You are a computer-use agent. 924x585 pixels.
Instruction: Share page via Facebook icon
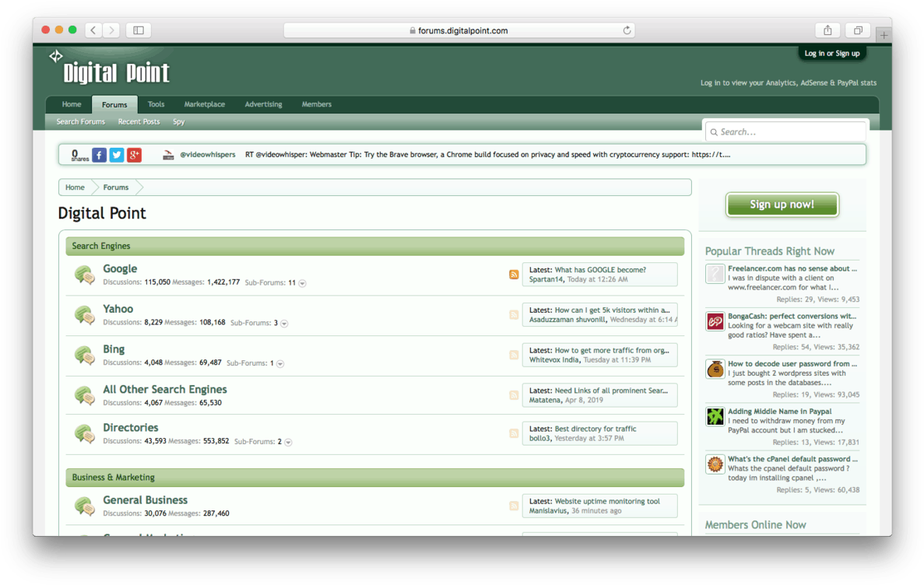99,155
